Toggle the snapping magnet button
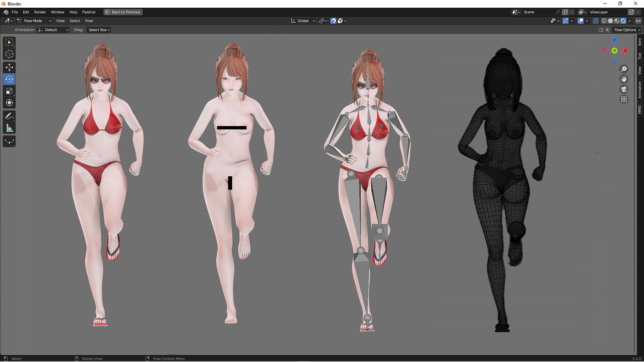Image resolution: width=644 pixels, height=362 pixels. click(x=333, y=21)
